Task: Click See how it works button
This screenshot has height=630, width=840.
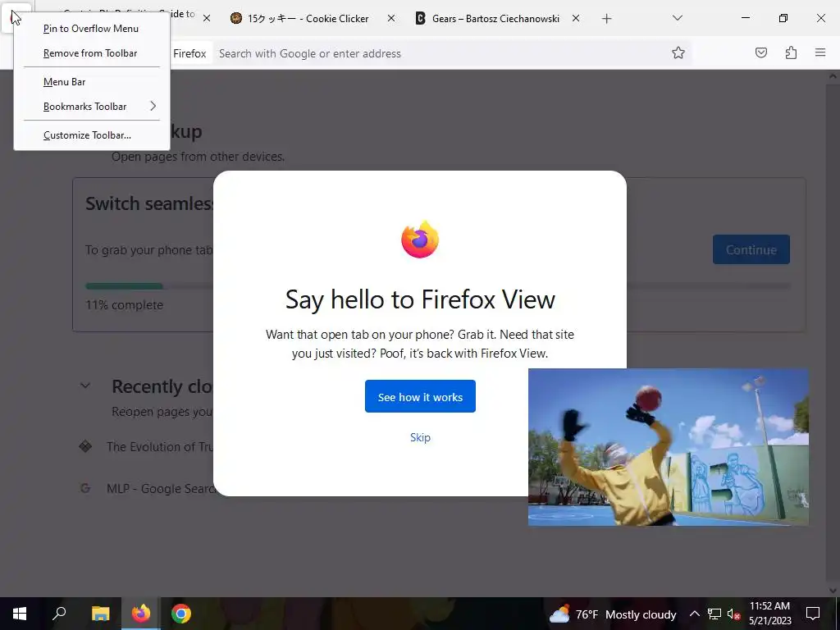Action: tap(420, 396)
